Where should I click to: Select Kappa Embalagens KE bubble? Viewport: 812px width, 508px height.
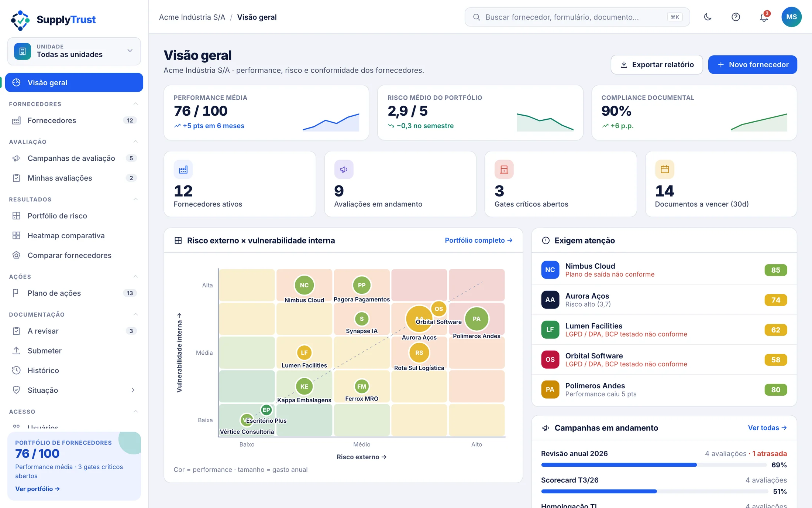(x=304, y=386)
